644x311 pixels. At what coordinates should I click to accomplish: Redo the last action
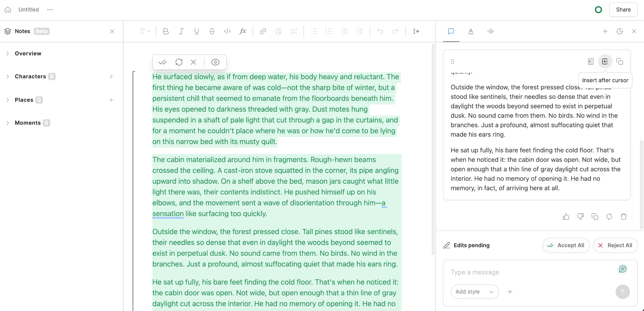coord(396,31)
